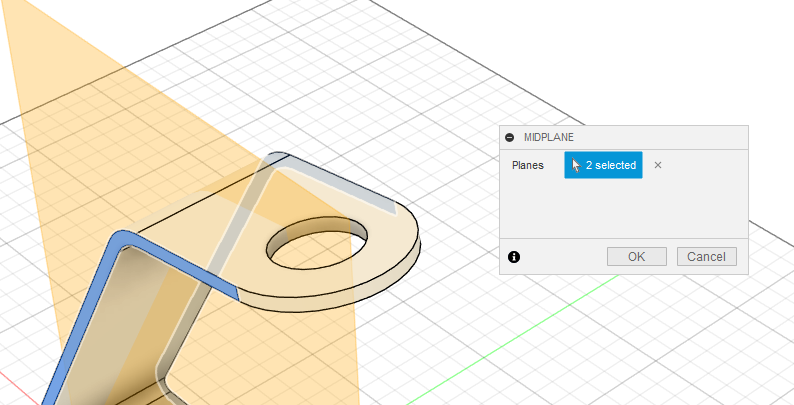Click the MIDPLANE dialog title text
This screenshot has width=794, height=405.
549,137
